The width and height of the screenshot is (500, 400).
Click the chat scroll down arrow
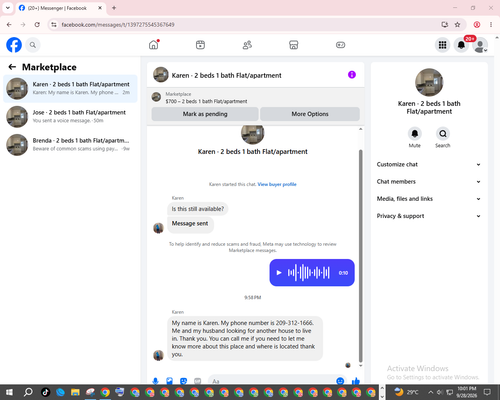(x=360, y=366)
